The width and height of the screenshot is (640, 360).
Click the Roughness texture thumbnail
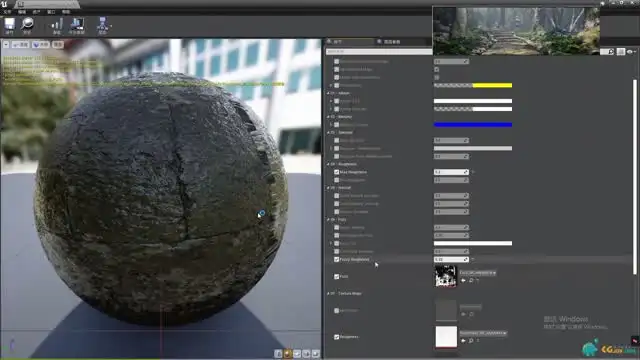[446, 337]
